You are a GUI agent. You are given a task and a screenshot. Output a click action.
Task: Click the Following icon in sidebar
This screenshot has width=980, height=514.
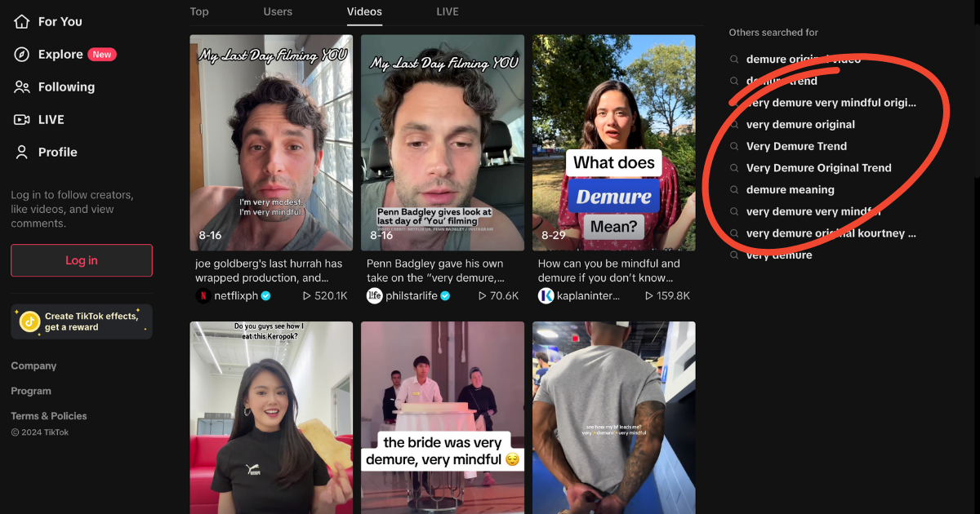(23, 86)
